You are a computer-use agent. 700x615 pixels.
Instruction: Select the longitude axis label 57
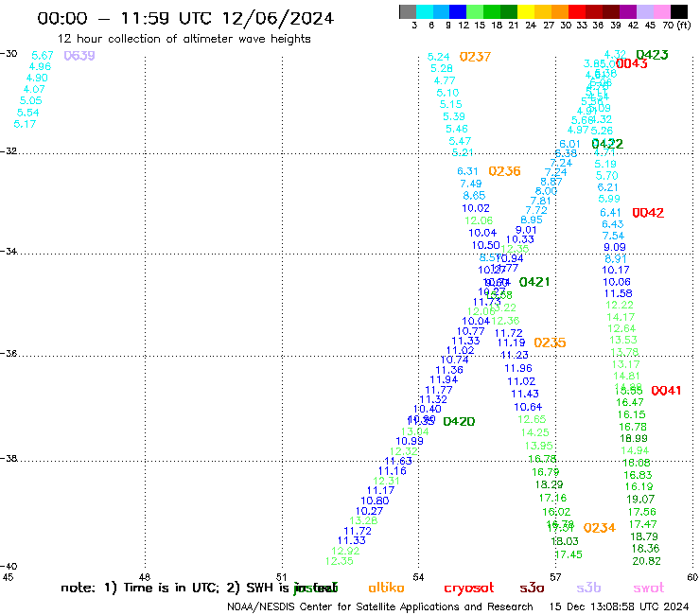coord(555,577)
